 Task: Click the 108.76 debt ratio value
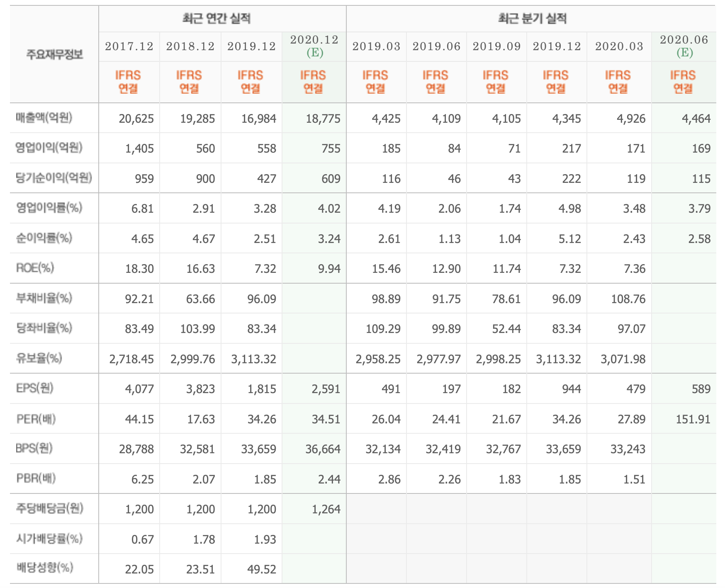[x=628, y=299]
